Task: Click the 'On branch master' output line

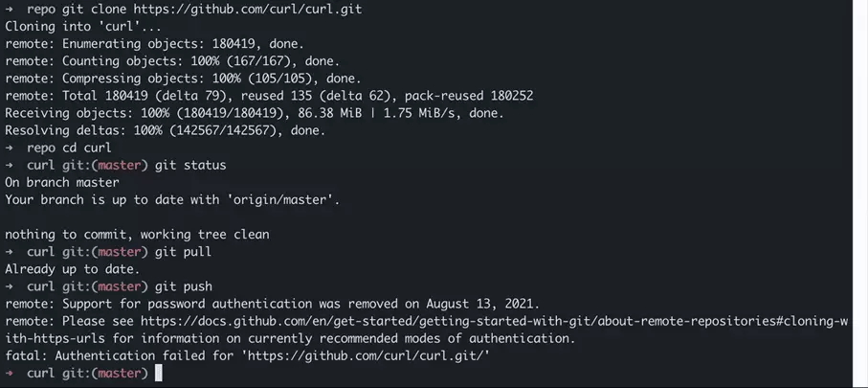Action: pos(62,182)
